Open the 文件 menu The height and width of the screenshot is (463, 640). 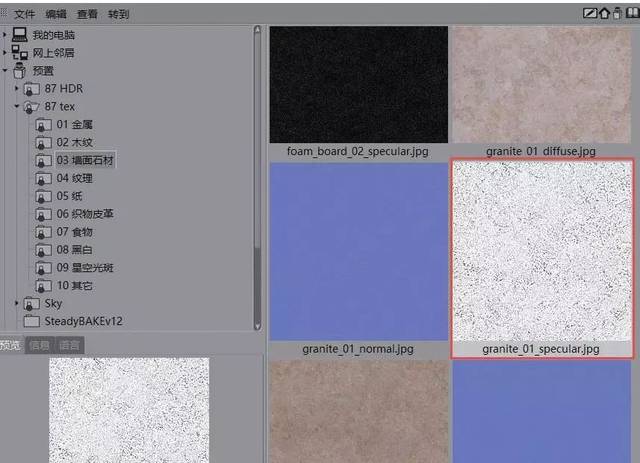(24, 14)
